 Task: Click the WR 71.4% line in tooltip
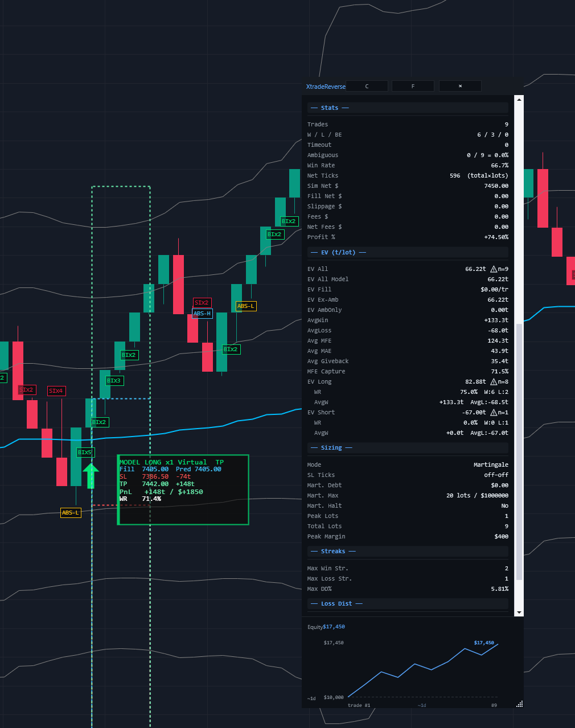tap(140, 499)
